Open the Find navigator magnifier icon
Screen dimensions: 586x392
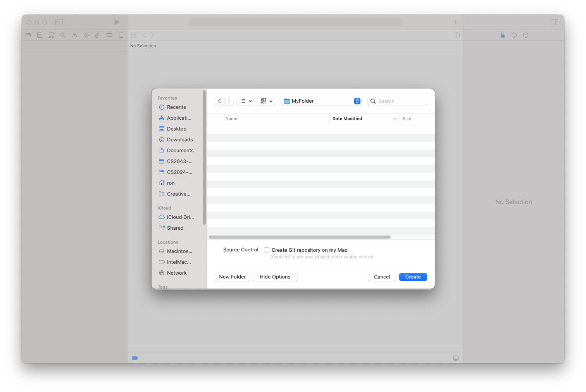(63, 35)
